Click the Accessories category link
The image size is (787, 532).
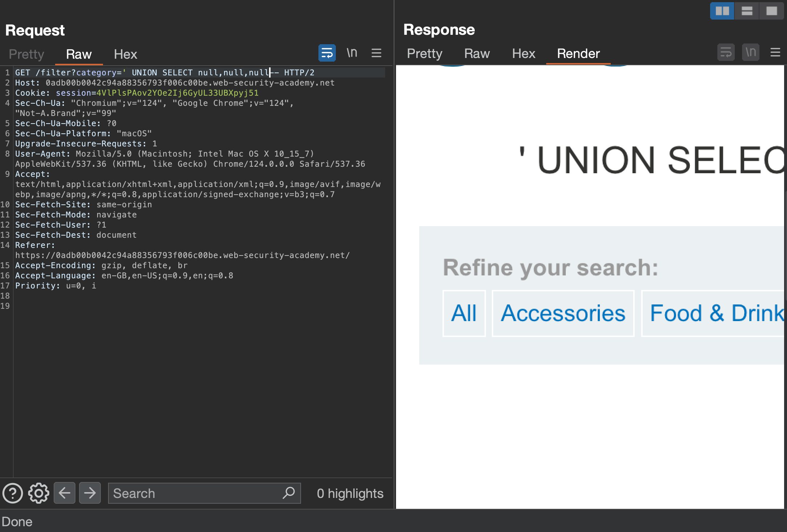click(563, 313)
